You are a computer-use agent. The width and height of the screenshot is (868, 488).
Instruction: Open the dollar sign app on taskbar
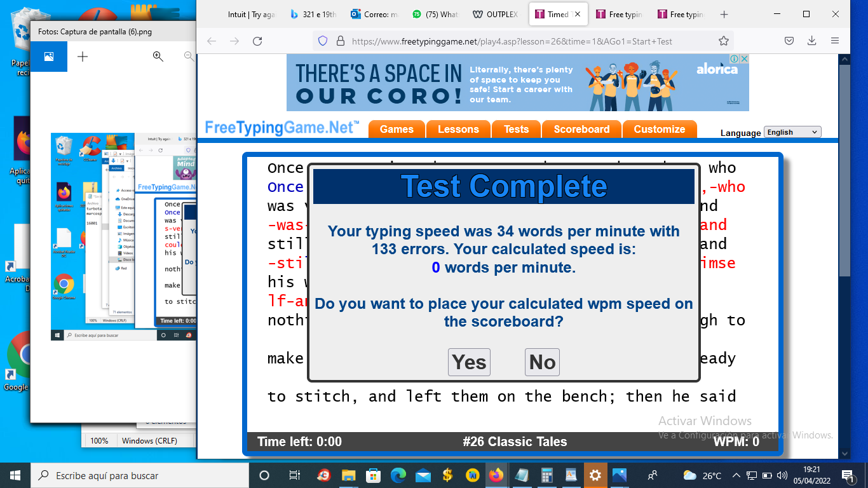(447, 475)
